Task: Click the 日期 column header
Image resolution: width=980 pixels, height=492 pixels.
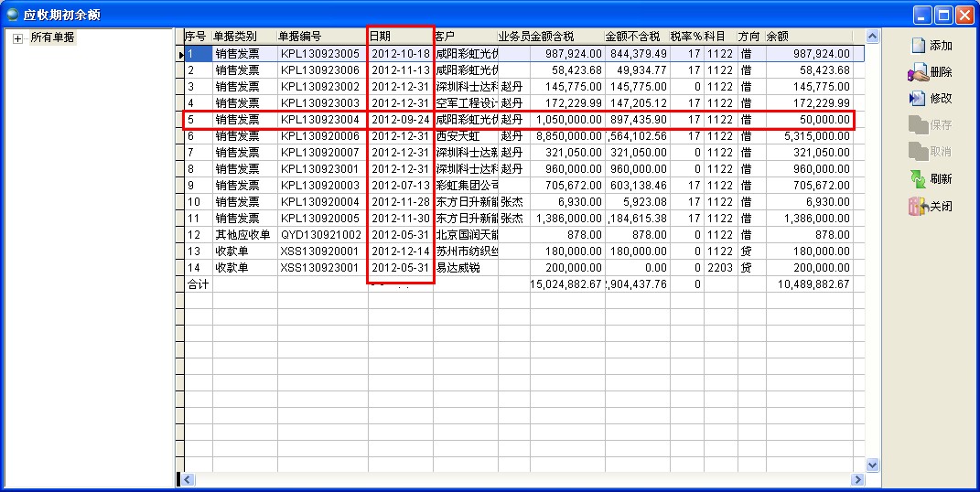Action: (x=400, y=36)
